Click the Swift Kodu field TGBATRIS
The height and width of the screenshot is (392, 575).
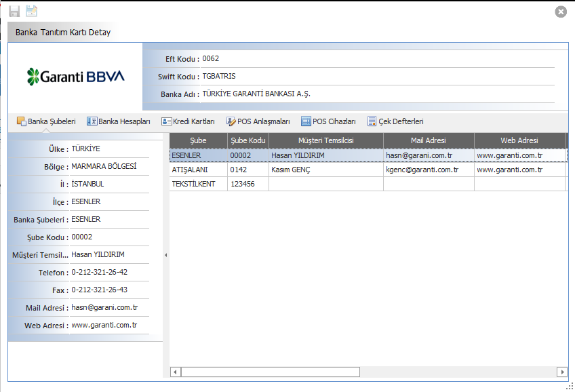coord(377,76)
